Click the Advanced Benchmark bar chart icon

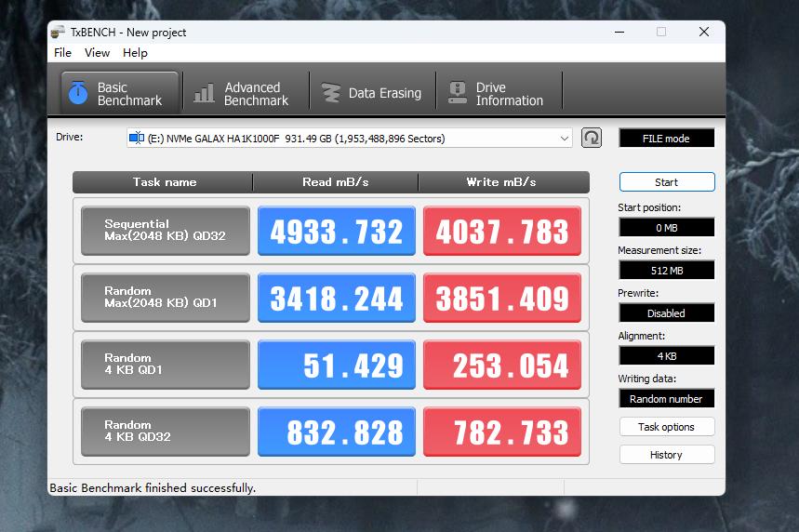[x=204, y=93]
